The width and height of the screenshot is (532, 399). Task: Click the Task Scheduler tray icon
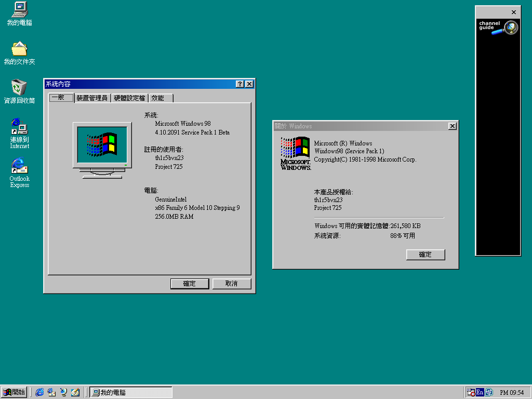[x=471, y=392]
